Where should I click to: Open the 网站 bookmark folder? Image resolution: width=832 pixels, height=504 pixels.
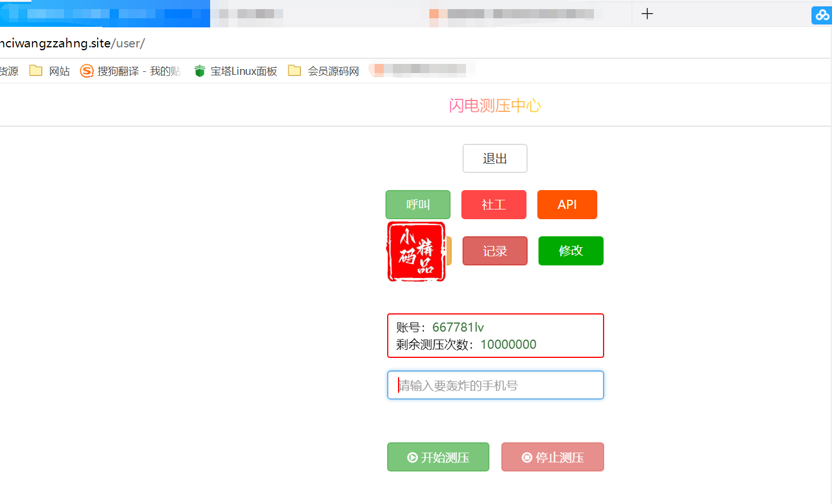(50, 71)
